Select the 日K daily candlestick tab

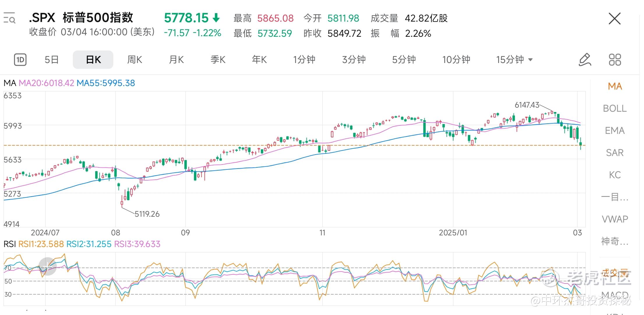(x=93, y=60)
